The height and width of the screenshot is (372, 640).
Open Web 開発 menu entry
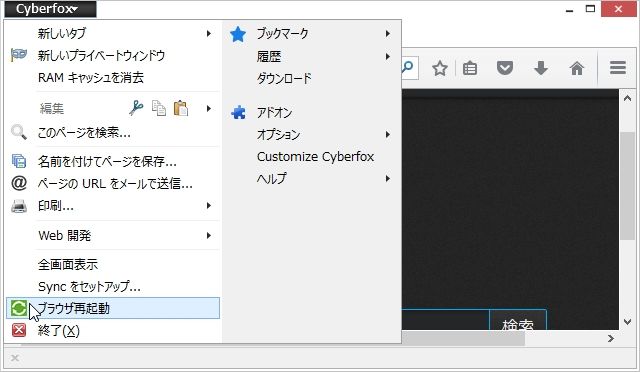[113, 235]
